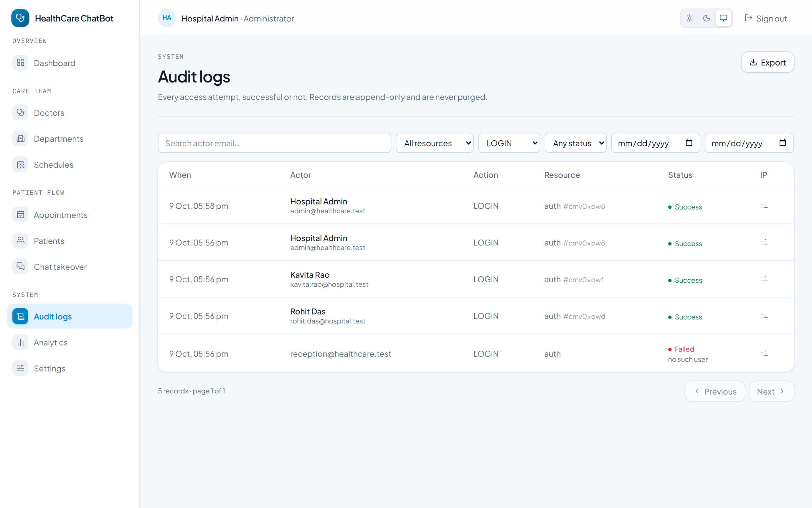Viewport: 812px width, 508px height.
Task: Click the Doctors stethoscope icon
Action: click(x=21, y=112)
